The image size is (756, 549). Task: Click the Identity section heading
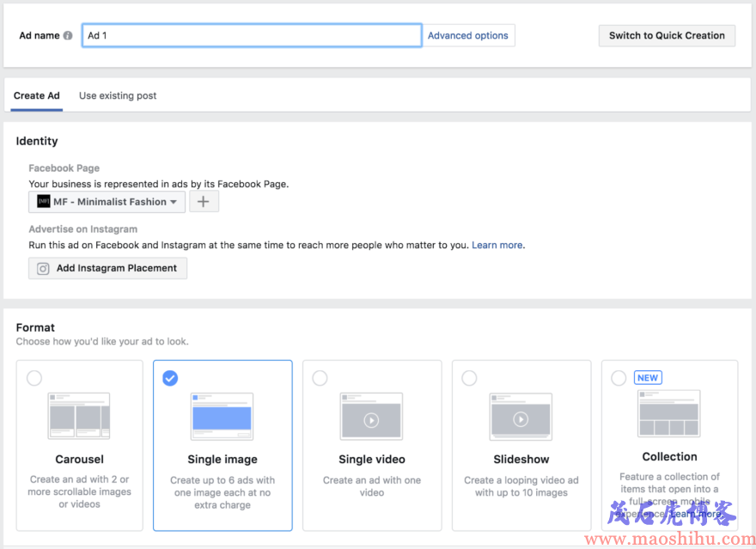pos(37,141)
